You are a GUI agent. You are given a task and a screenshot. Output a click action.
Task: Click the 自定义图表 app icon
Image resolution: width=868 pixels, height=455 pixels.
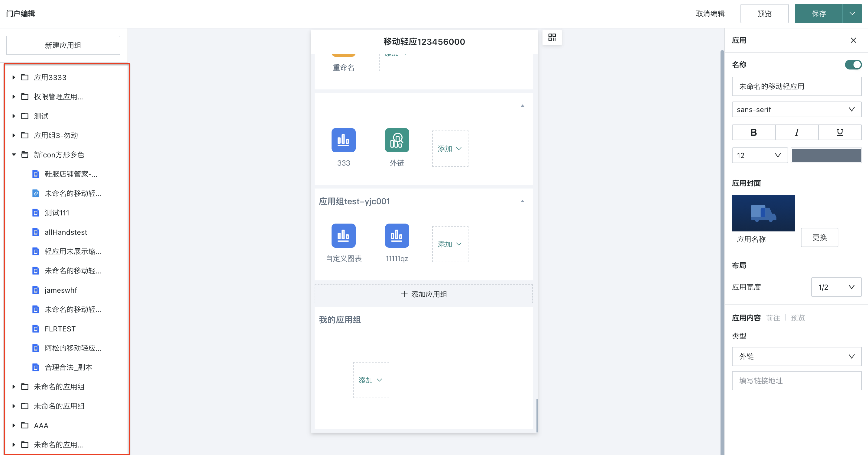tap(343, 235)
